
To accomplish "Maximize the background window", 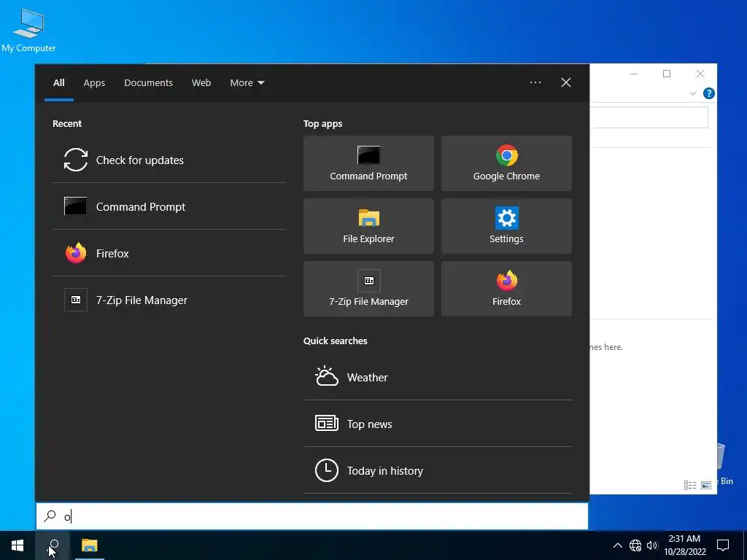I will [x=667, y=74].
